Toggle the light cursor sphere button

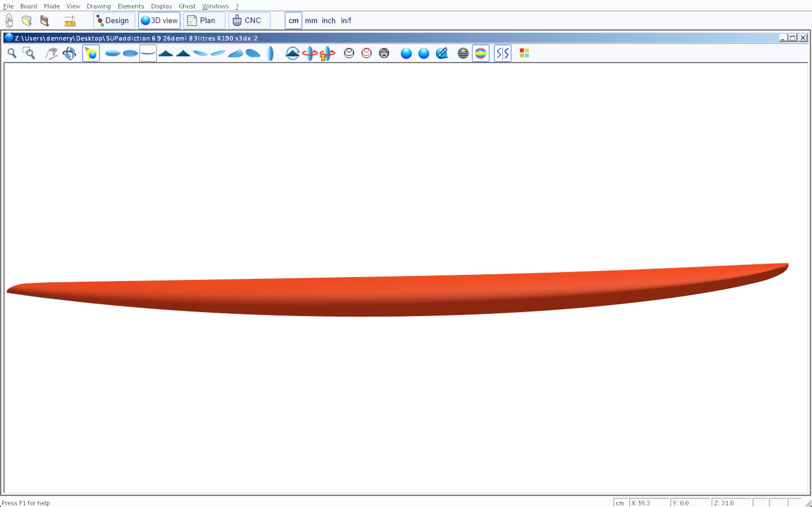[x=91, y=53]
